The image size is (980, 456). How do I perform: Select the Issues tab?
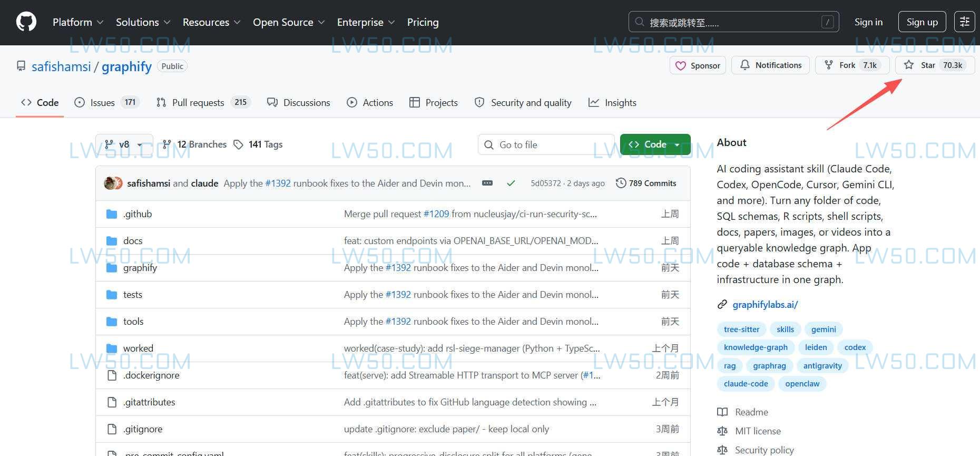107,103
